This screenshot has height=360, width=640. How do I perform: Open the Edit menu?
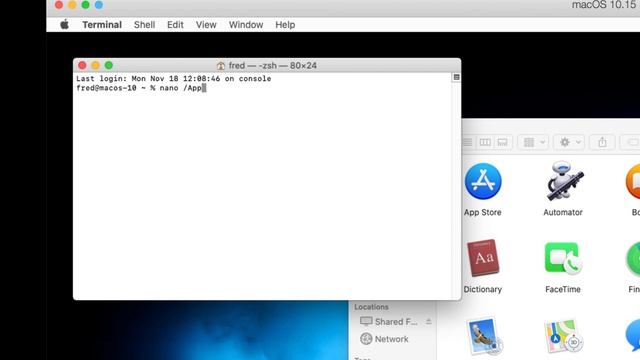[175, 25]
